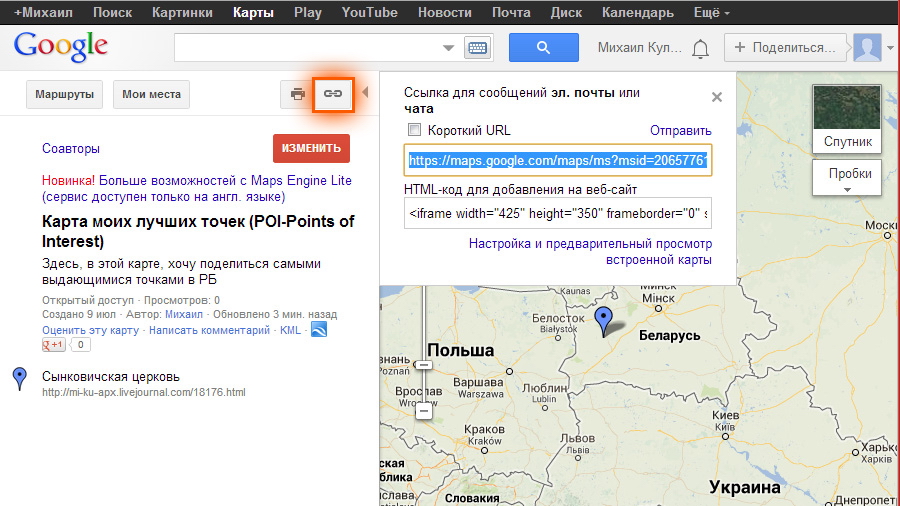Click Оценить эту карту link

(90, 330)
